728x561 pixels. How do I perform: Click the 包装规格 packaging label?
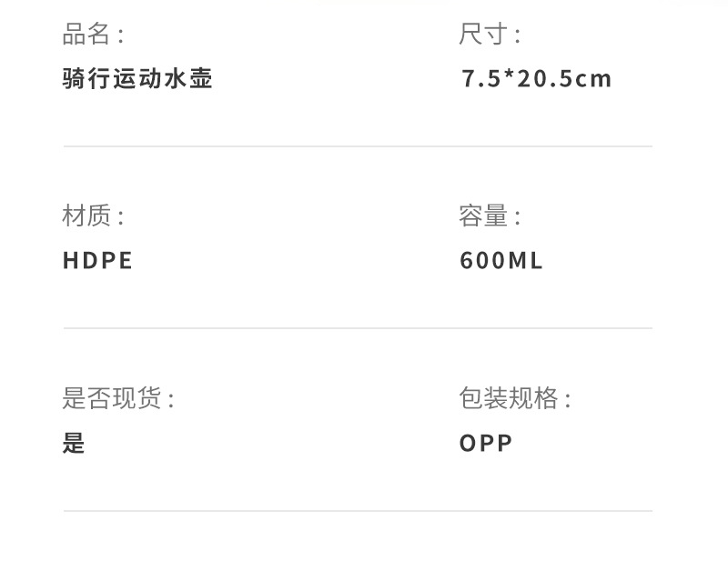(x=508, y=398)
